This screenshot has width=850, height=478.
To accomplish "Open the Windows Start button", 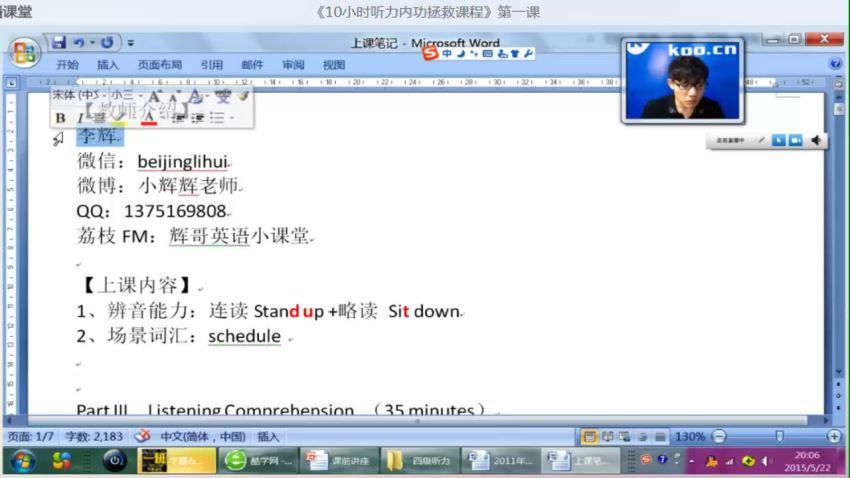I will [22, 461].
